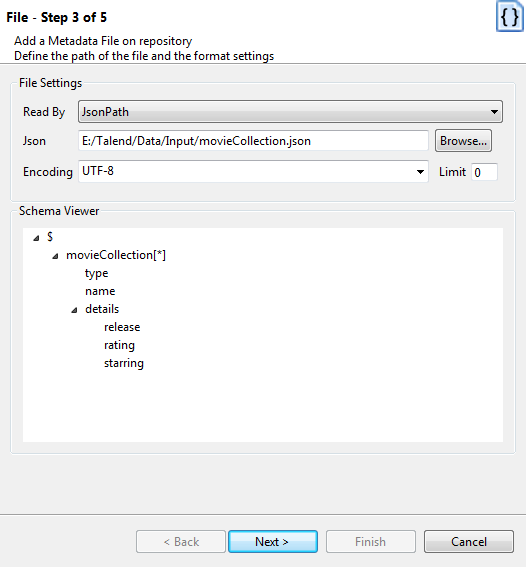Screen dimensions: 526x567
Task: Click the Browse... button
Action: [463, 141]
